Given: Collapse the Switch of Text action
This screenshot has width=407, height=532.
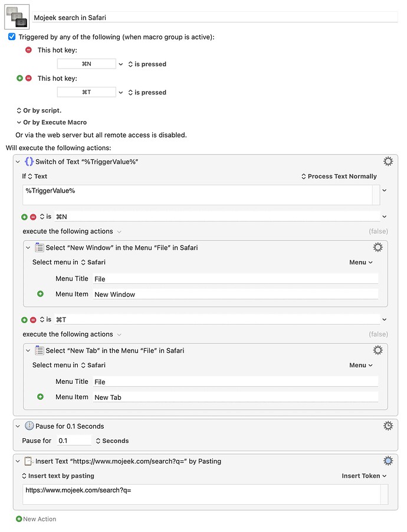Looking at the screenshot, I should click(18, 162).
